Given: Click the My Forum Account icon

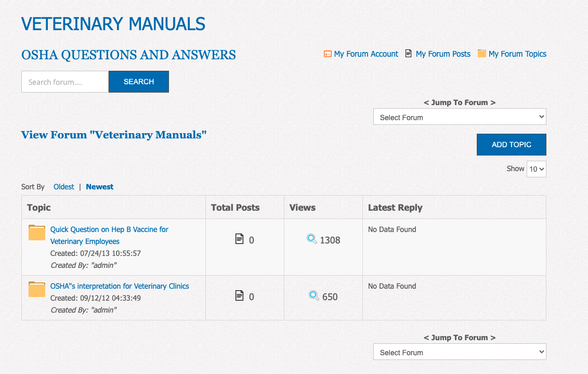Looking at the screenshot, I should (x=328, y=54).
